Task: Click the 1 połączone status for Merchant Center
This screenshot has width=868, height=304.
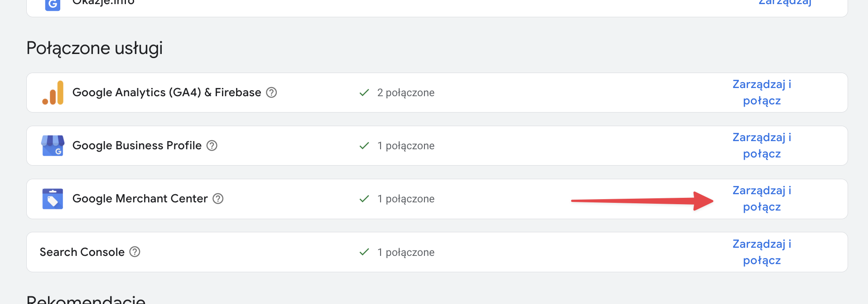Action: coord(405,199)
